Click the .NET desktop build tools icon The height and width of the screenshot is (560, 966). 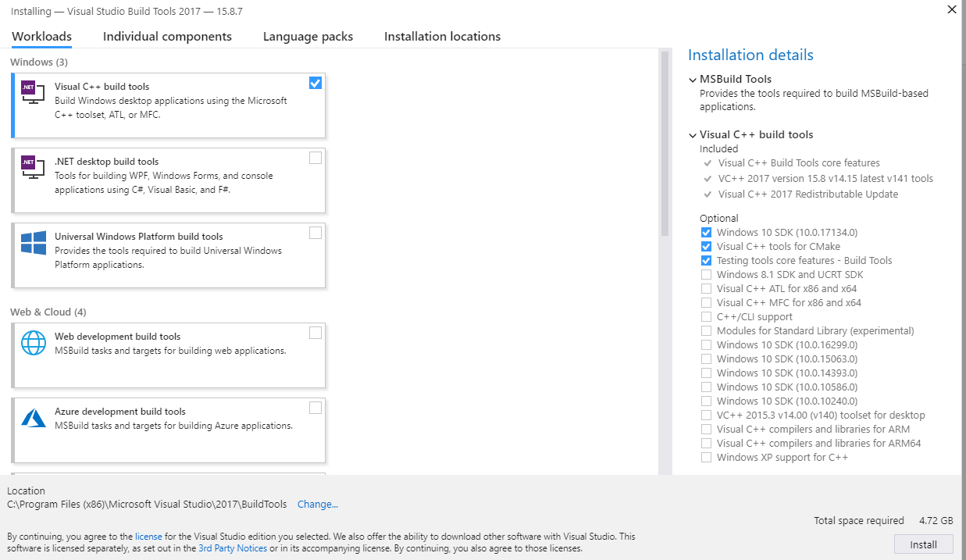tap(33, 168)
